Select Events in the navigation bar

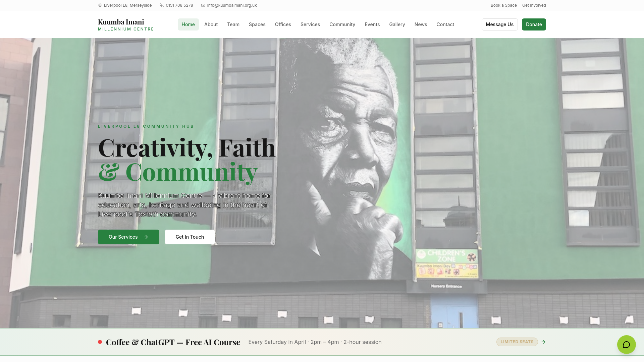click(x=372, y=24)
